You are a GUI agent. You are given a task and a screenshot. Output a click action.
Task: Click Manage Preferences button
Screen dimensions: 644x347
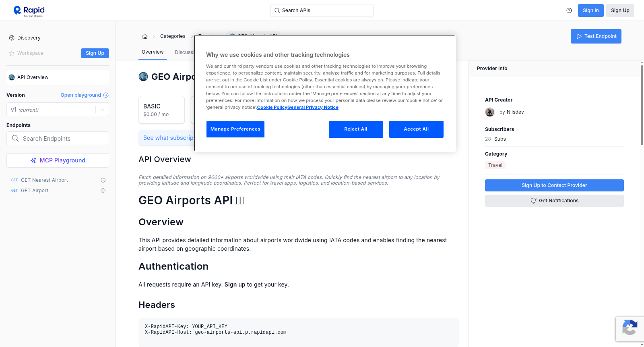pos(235,129)
